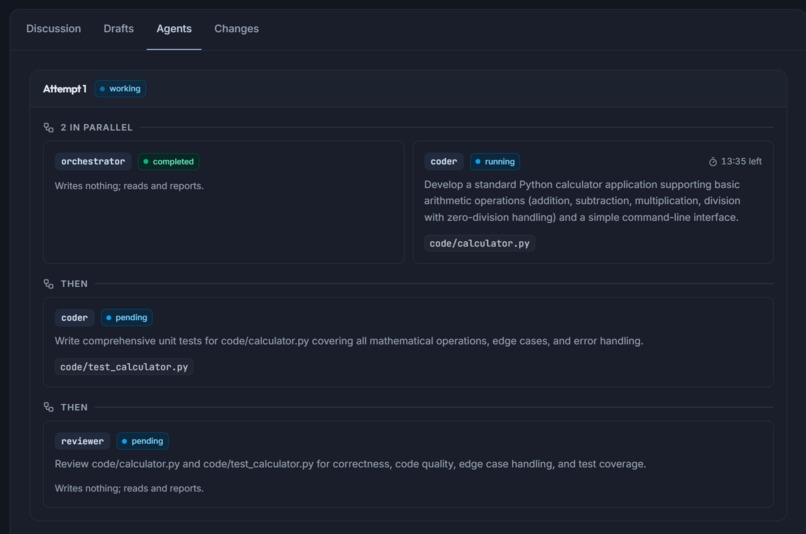The height and width of the screenshot is (534, 806).
Task: Click the reviewer 'Writes nothing; reads and reports.' note
Action: (129, 488)
